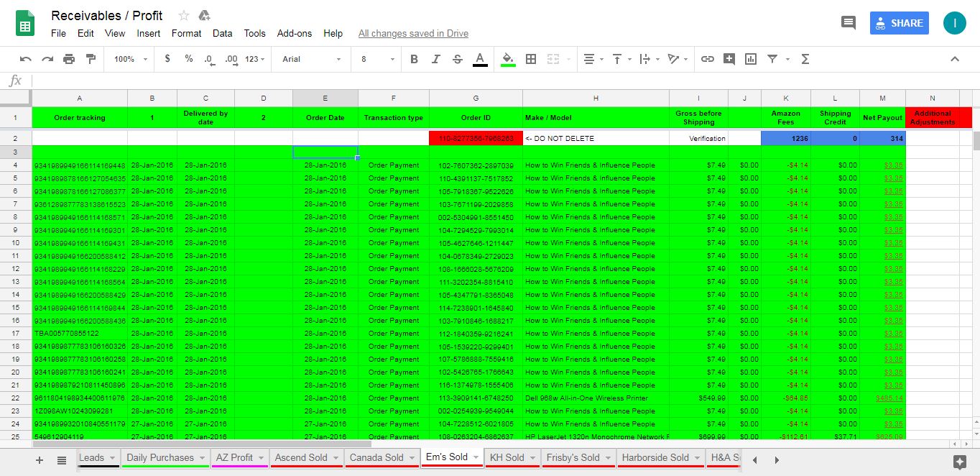
Task: Open the Format menu
Action: (186, 33)
